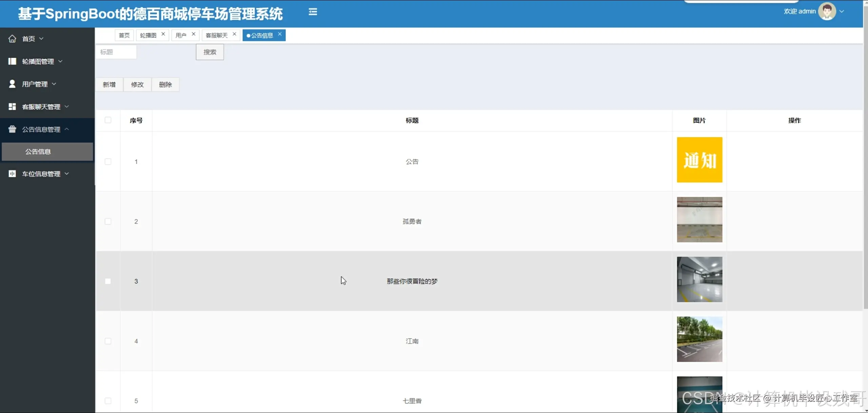The height and width of the screenshot is (413, 868).
Task: Click the admin avatar picture
Action: (827, 11)
